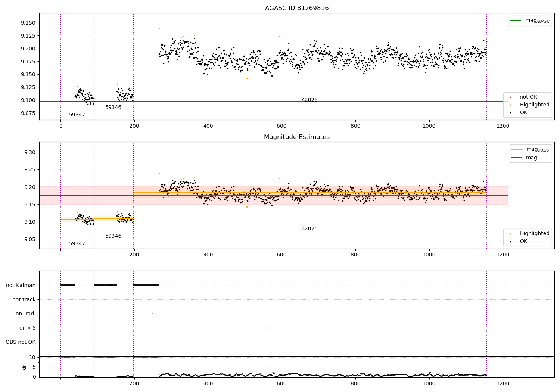
Task: Select the "dr > 5" row label
Action: coord(28,328)
